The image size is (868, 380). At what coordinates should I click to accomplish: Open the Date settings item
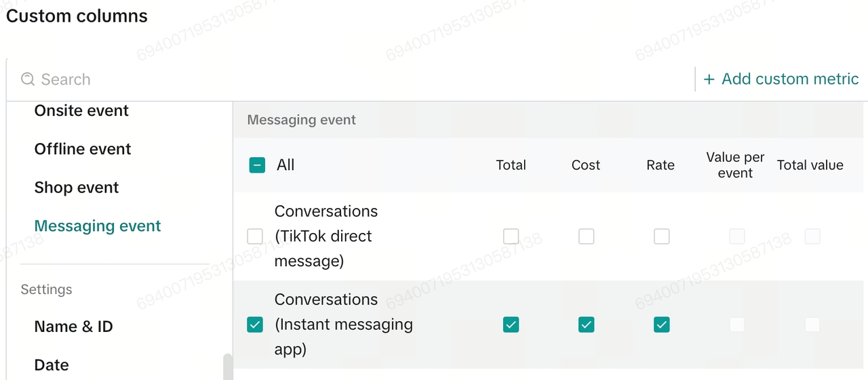point(52,365)
